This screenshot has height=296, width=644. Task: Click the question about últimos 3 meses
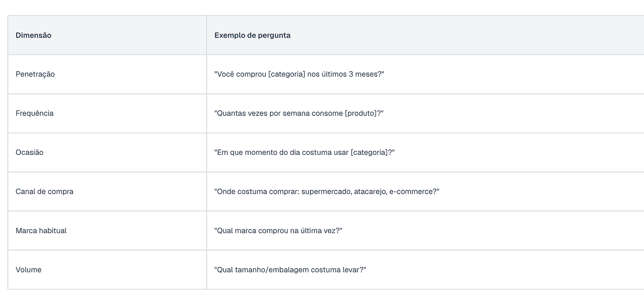(x=299, y=74)
